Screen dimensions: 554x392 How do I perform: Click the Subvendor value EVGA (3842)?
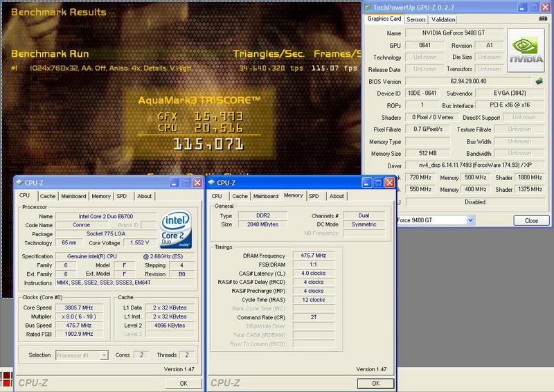tap(510, 93)
